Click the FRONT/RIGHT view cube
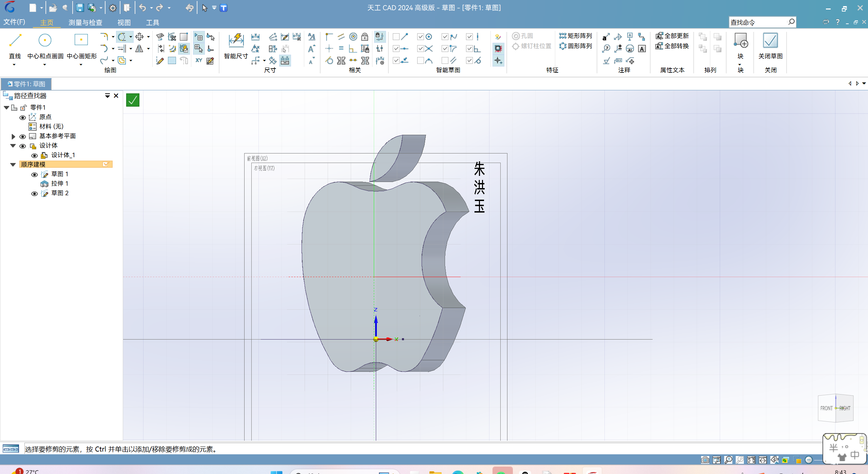The height and width of the screenshot is (474, 868). (835, 408)
